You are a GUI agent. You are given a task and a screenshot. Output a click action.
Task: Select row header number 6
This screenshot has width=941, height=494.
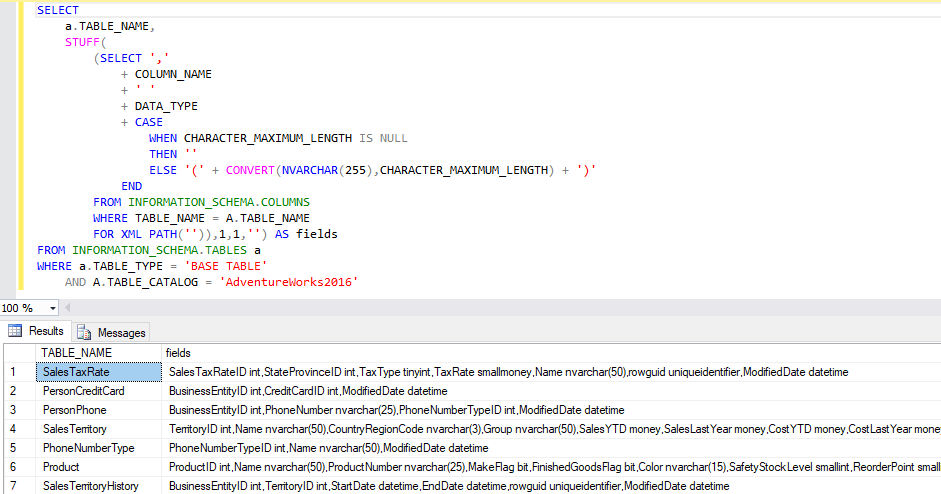[x=20, y=467]
